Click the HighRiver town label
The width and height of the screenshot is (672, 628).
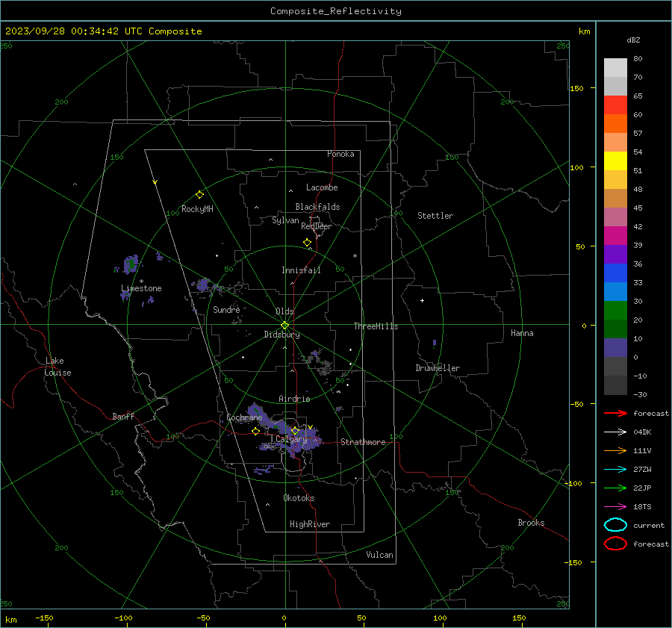pyautogui.click(x=310, y=524)
